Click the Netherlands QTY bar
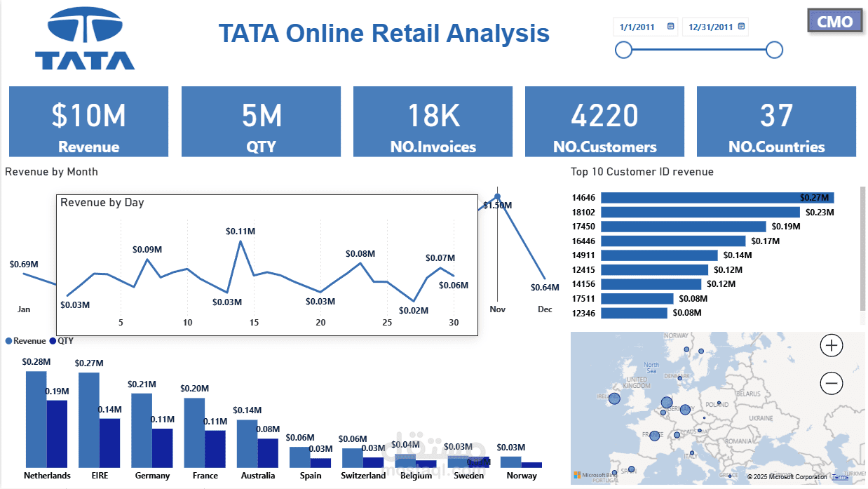The image size is (868, 489). tap(57, 434)
